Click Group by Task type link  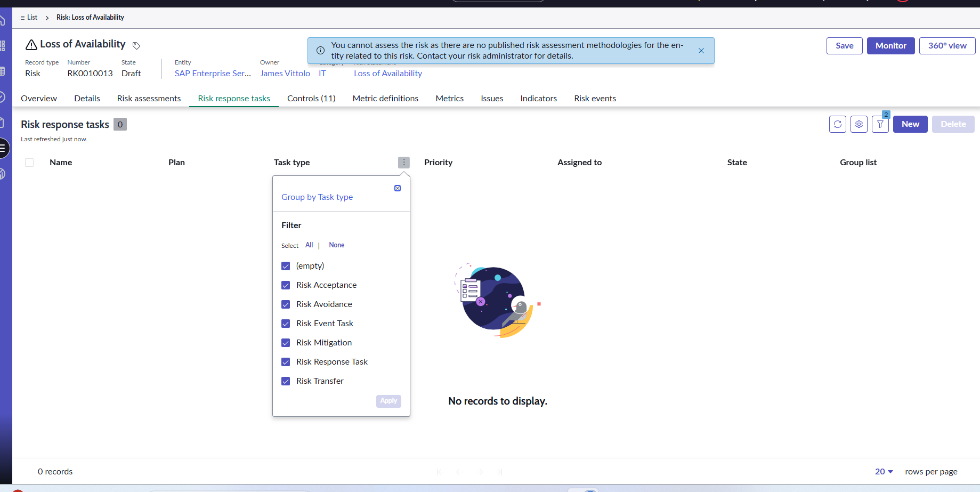317,197
